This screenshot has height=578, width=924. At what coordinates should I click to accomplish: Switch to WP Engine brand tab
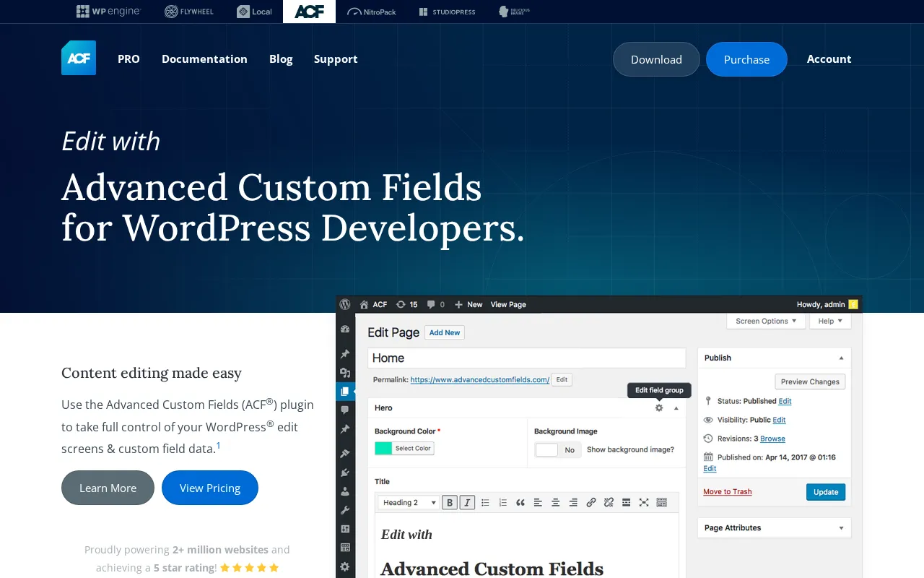click(x=108, y=12)
